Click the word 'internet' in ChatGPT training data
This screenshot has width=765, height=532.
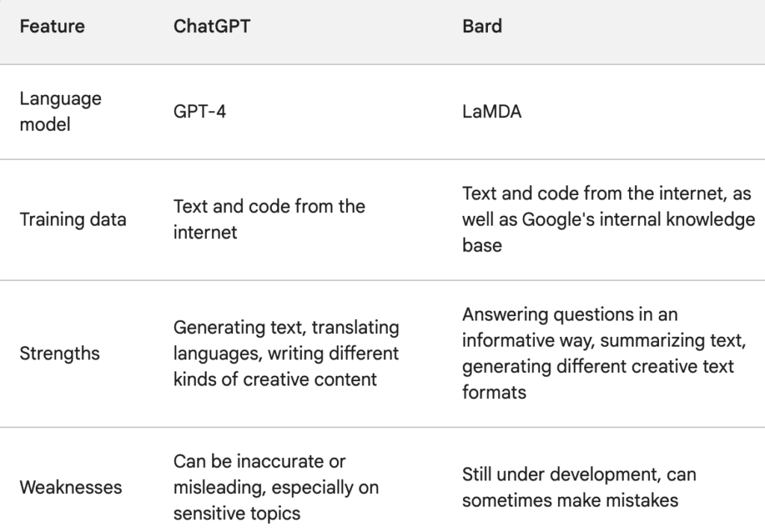[x=205, y=233]
